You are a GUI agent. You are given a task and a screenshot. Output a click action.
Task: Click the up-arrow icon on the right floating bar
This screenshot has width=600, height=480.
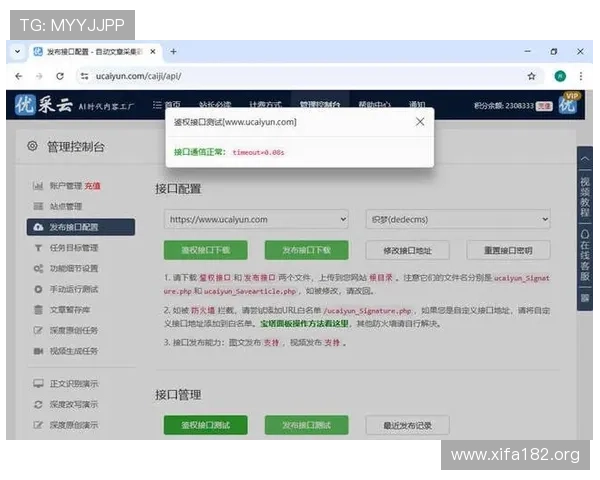585,159
